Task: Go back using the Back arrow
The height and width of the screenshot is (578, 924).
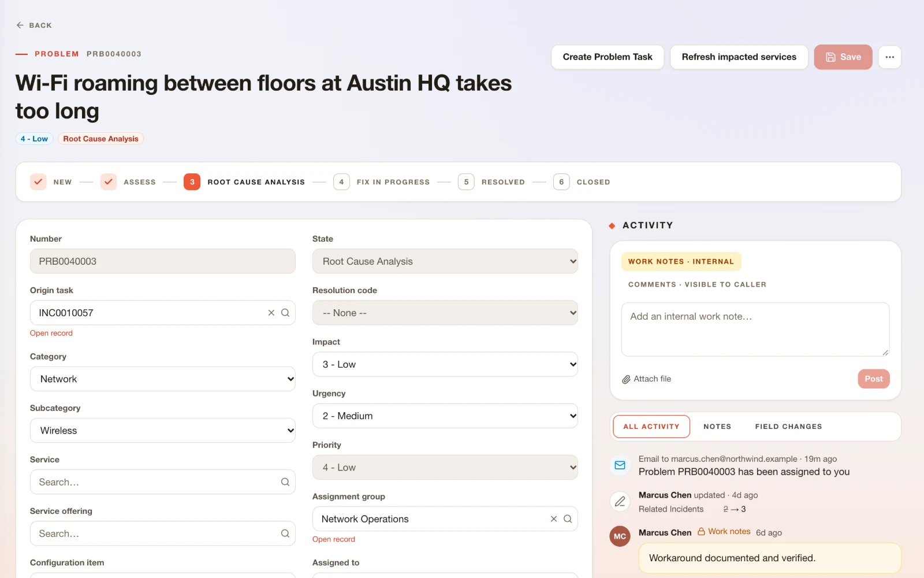Action: pyautogui.click(x=33, y=25)
